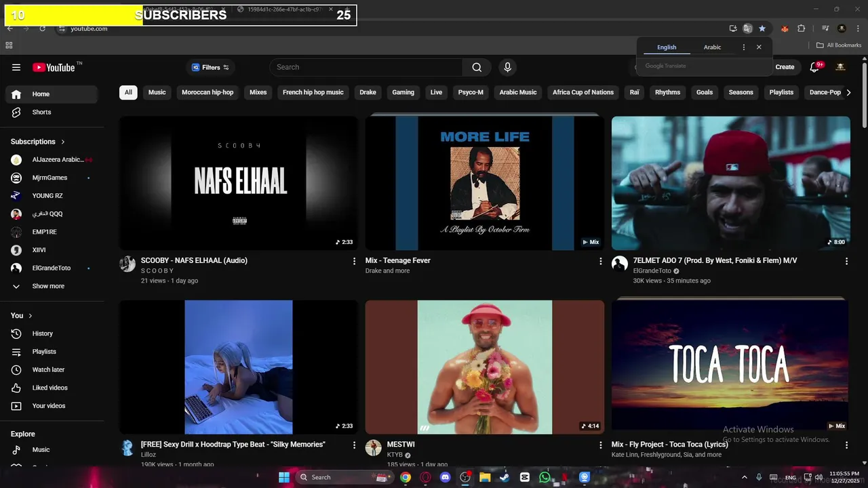Open Liked videos in the sidebar
Screen dimensions: 868x488
pos(52,388)
